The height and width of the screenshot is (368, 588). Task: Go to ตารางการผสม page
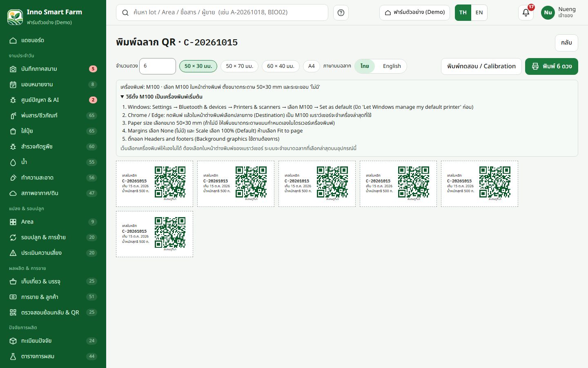pyautogui.click(x=53, y=357)
